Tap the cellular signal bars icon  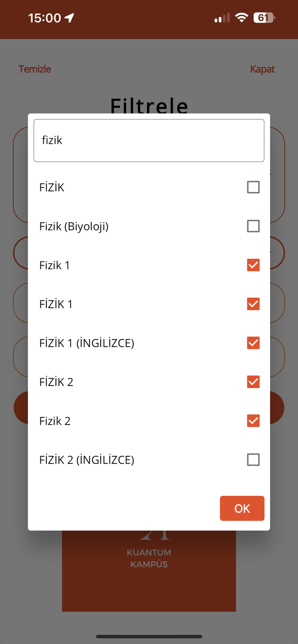pos(222,18)
